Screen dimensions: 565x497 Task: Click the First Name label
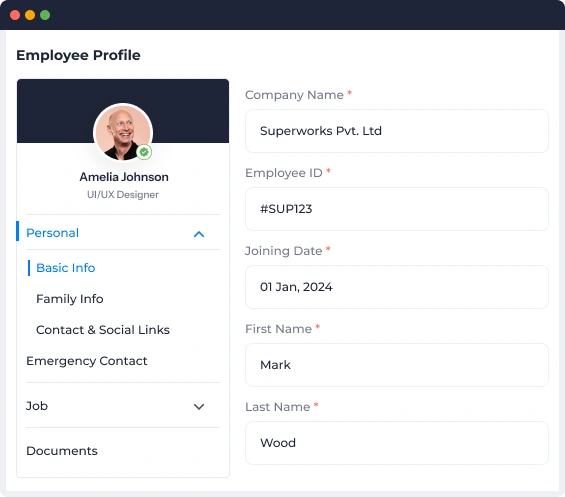[x=279, y=329]
